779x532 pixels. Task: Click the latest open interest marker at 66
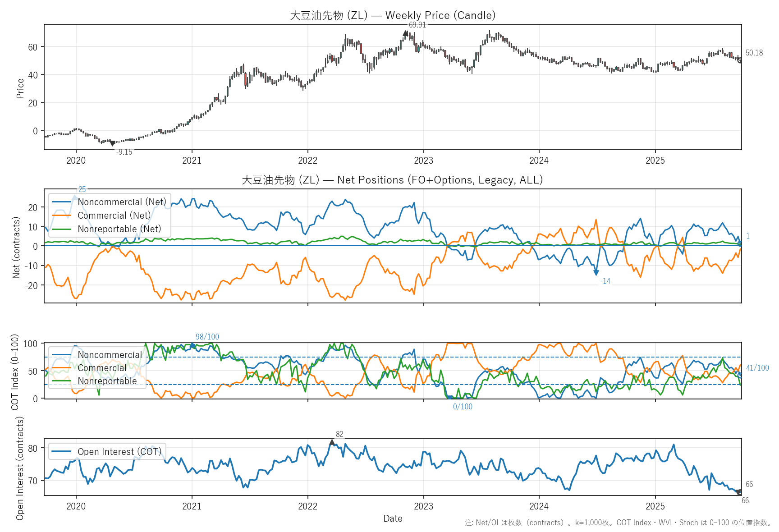point(738,492)
